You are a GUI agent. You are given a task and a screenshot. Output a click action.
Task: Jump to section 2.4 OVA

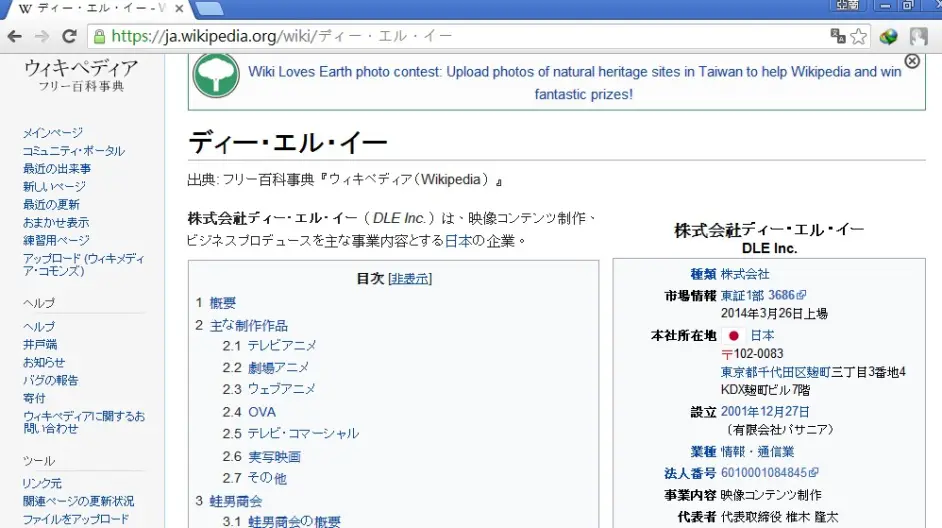pos(262,412)
